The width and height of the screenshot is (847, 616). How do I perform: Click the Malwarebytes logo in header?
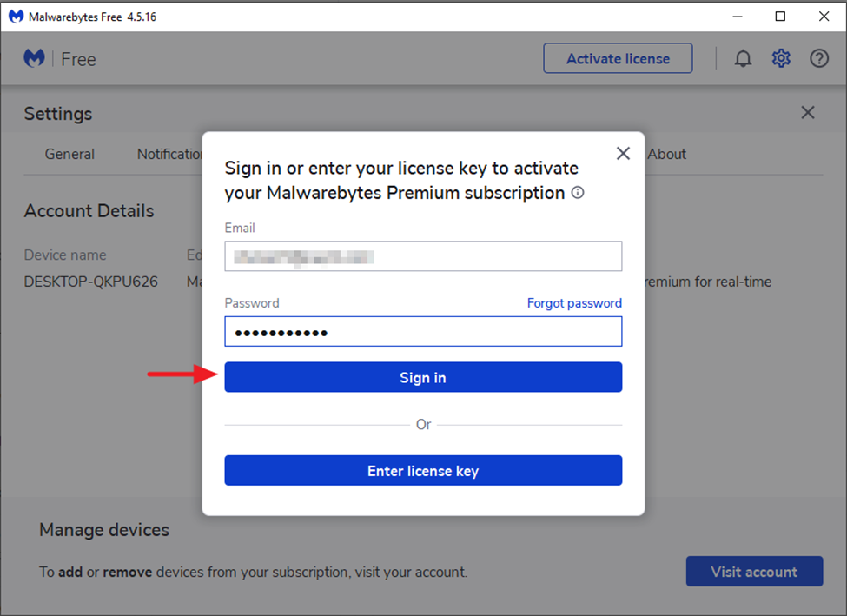(35, 59)
